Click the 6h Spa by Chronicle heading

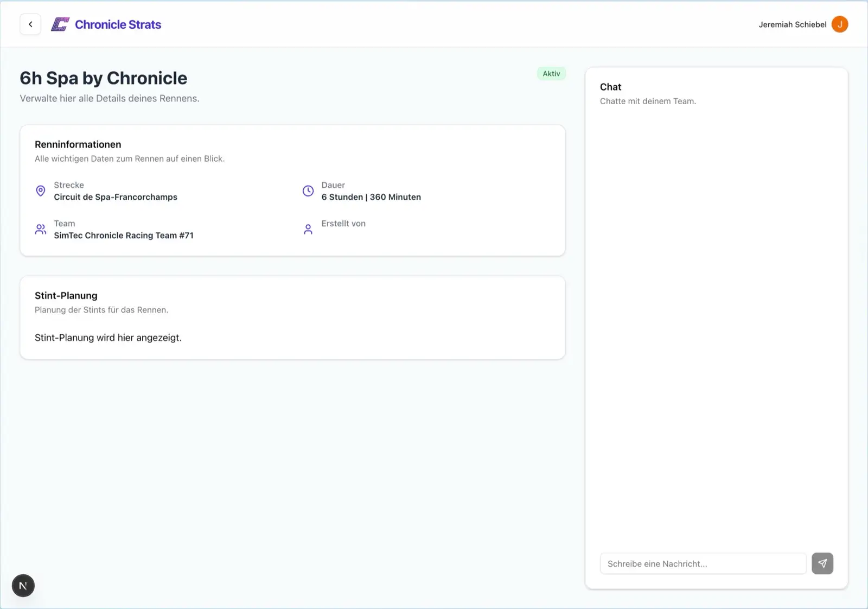pyautogui.click(x=104, y=78)
